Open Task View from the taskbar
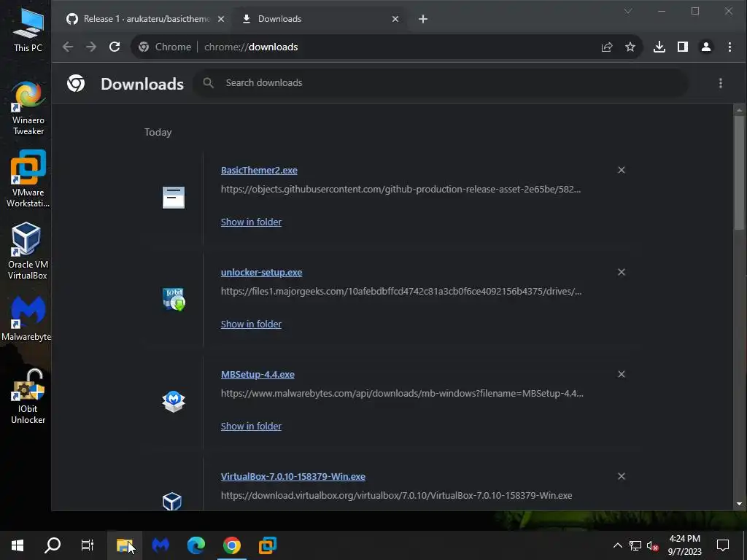747x560 pixels. 88,545
